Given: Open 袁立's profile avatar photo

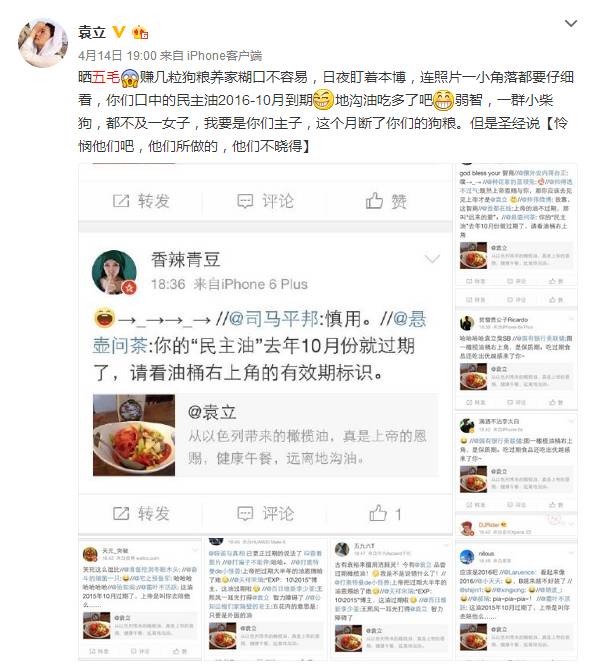Looking at the screenshot, I should point(42,42).
